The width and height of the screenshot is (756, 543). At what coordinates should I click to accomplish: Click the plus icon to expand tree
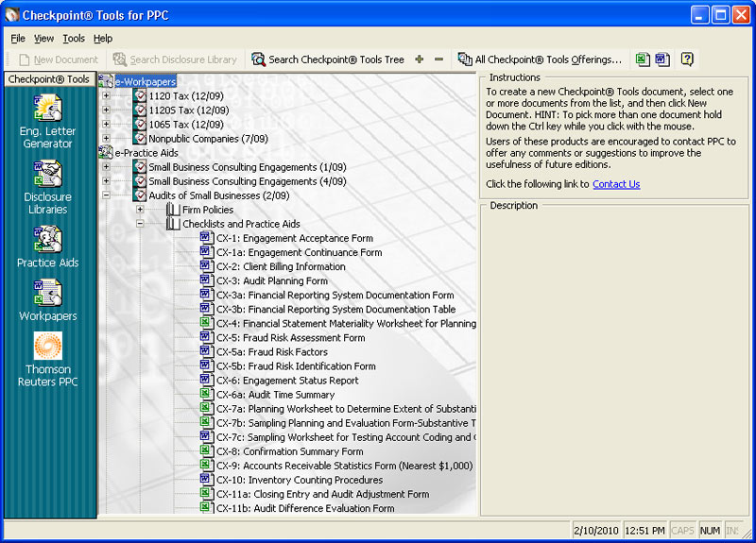point(420,59)
